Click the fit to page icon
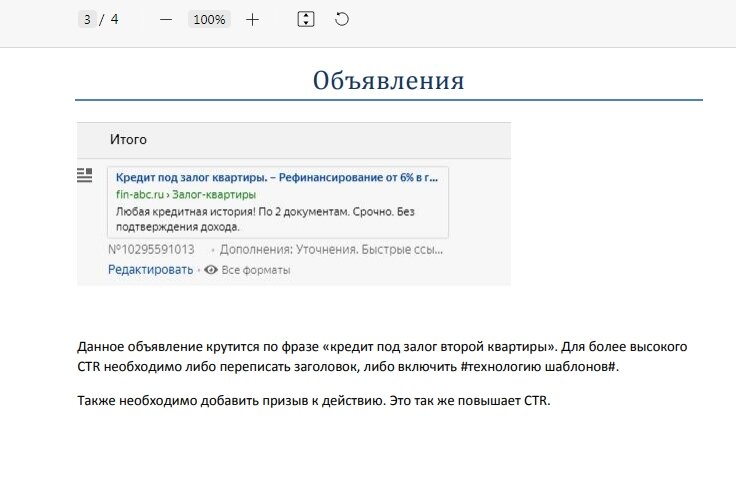The height and width of the screenshot is (492, 736). pos(306,19)
